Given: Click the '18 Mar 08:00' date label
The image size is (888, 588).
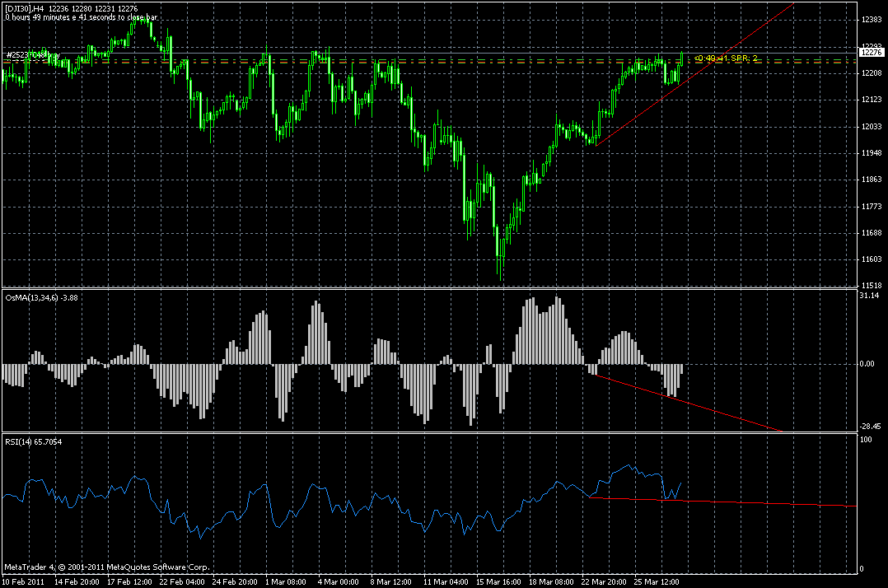Looking at the screenshot, I should (x=551, y=581).
